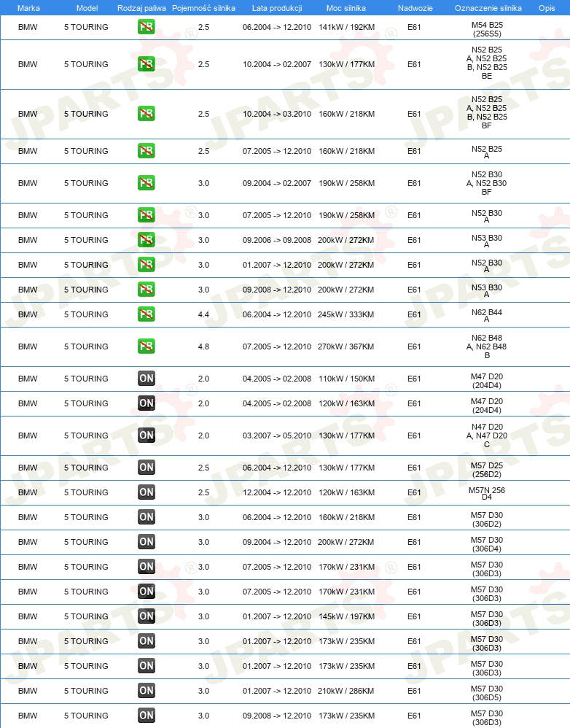Viewport: 570px width, 728px height.
Task: Select production years 09.2004 -> 02.2007
Action: (x=277, y=183)
